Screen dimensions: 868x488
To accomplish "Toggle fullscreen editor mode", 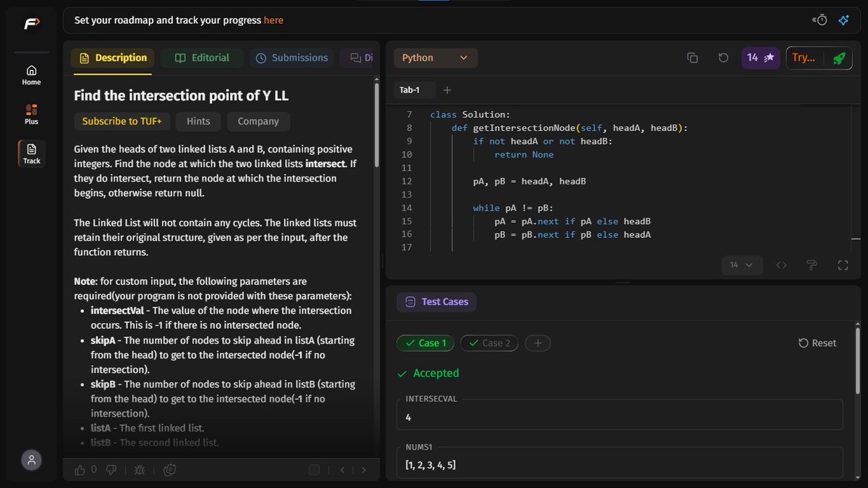I will (x=843, y=265).
